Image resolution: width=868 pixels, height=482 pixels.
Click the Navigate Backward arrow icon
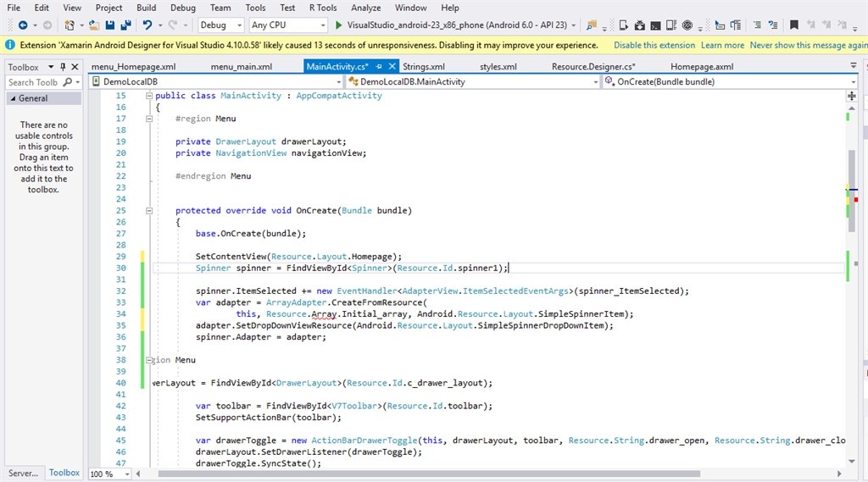tap(23, 25)
